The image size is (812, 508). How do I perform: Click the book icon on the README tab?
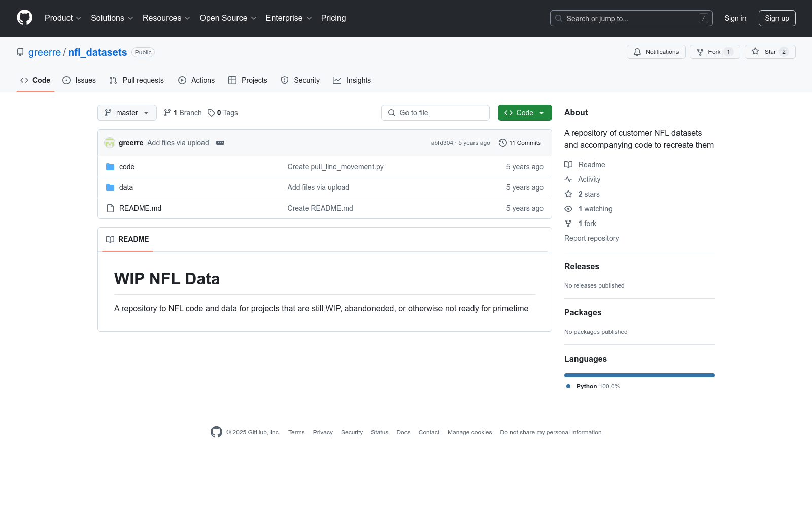pos(110,239)
